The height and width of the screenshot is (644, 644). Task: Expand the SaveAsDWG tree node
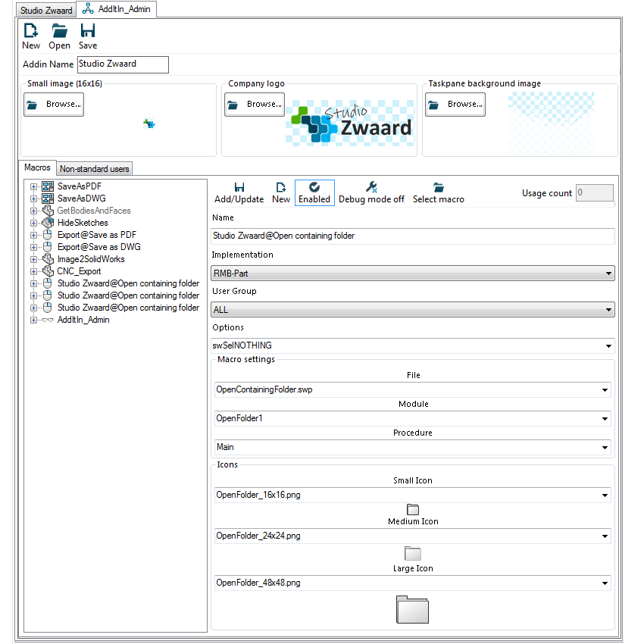click(33, 199)
